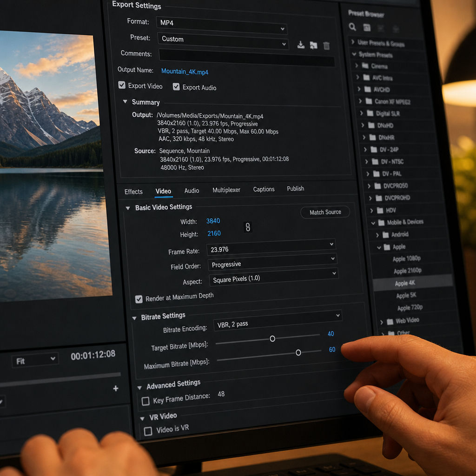Viewport: 476px width, 476px height.
Task: Click the save preset download icon
Action: [x=301, y=45]
